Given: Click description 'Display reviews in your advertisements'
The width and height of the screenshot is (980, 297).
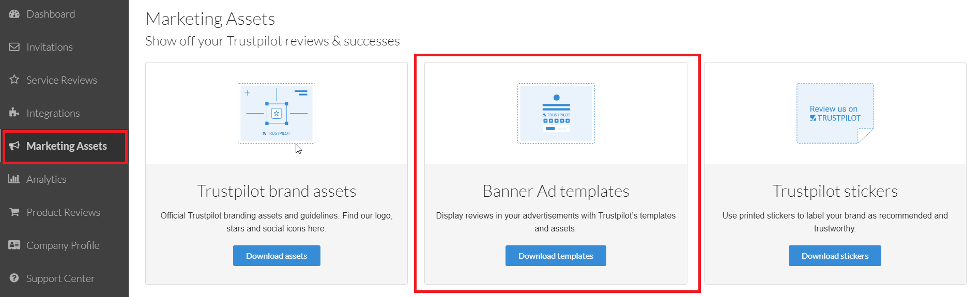Looking at the screenshot, I should click(x=556, y=222).
